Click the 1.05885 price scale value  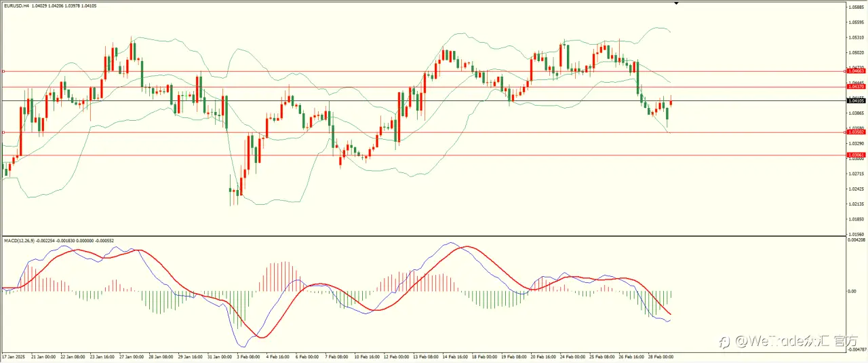pyautogui.click(x=857, y=7)
